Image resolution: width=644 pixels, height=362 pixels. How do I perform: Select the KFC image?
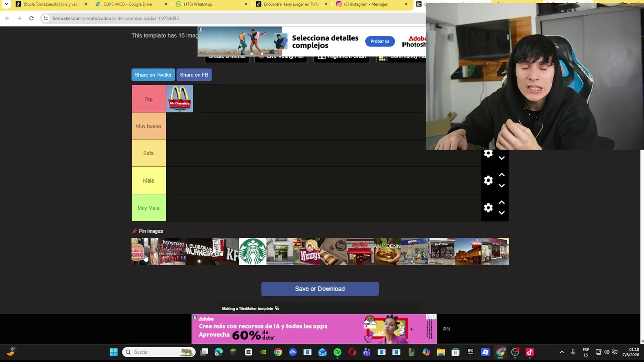225,251
